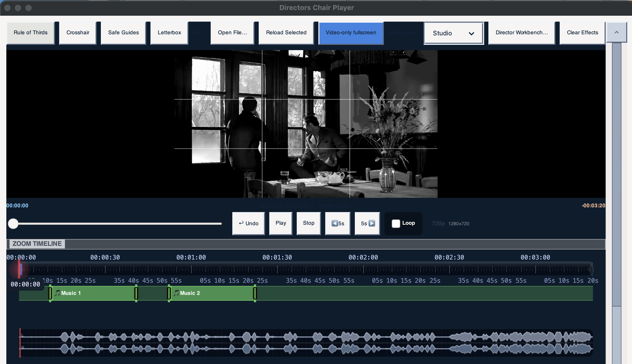Screen dimensions: 632x364
Task: Click the 00:01:30 ruler label
Action: (277, 257)
